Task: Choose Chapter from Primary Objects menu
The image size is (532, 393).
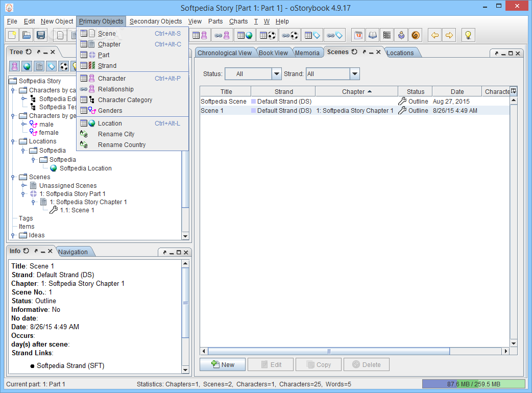Action: (x=132, y=44)
